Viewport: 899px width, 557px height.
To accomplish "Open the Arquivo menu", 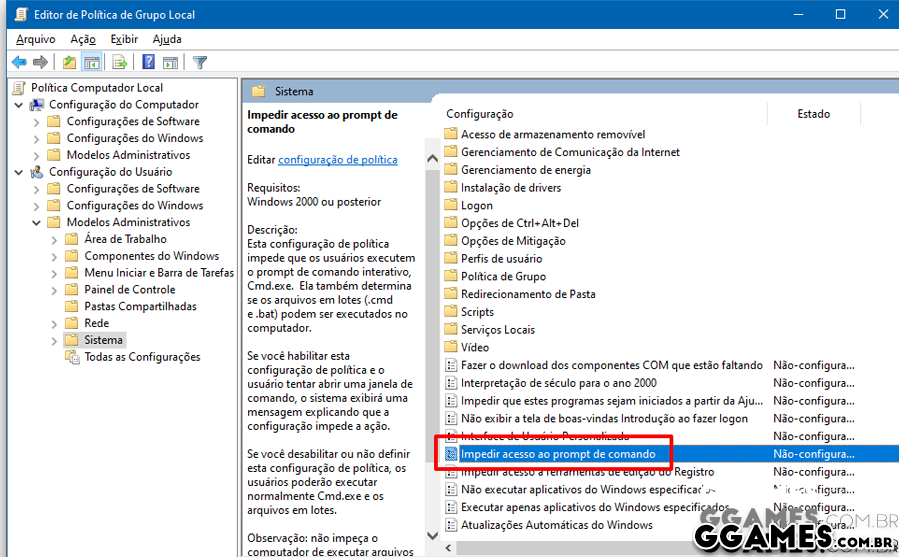I will pos(35,39).
